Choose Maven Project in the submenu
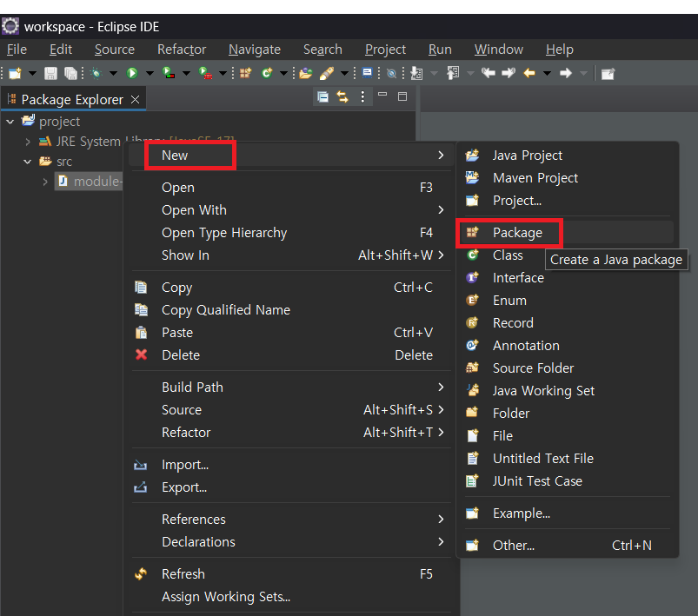Image resolution: width=698 pixels, height=616 pixels. click(567, 178)
